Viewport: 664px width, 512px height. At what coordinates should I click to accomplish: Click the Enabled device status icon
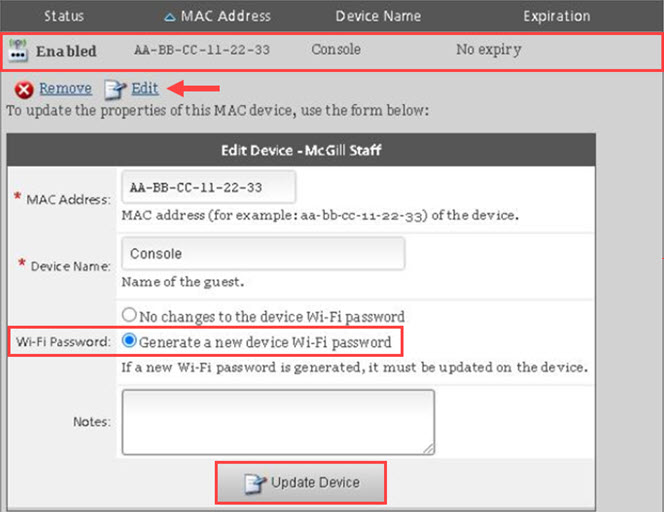pyautogui.click(x=18, y=50)
